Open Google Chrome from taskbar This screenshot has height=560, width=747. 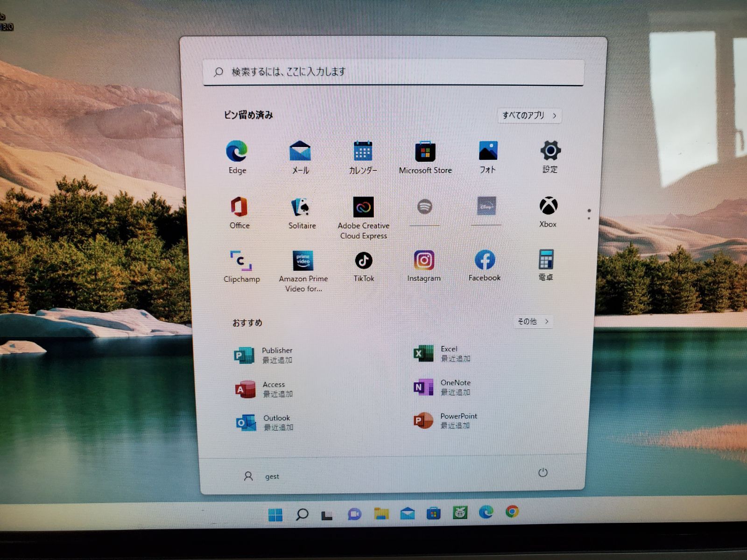[512, 512]
